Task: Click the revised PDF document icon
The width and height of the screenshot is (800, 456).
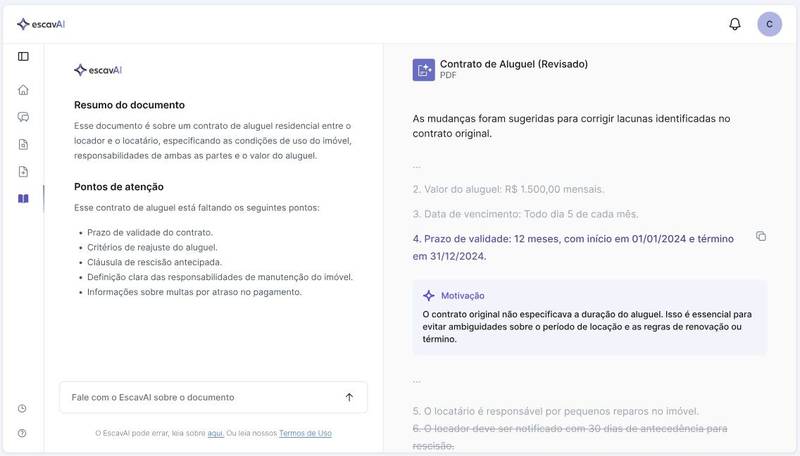Action: [423, 70]
